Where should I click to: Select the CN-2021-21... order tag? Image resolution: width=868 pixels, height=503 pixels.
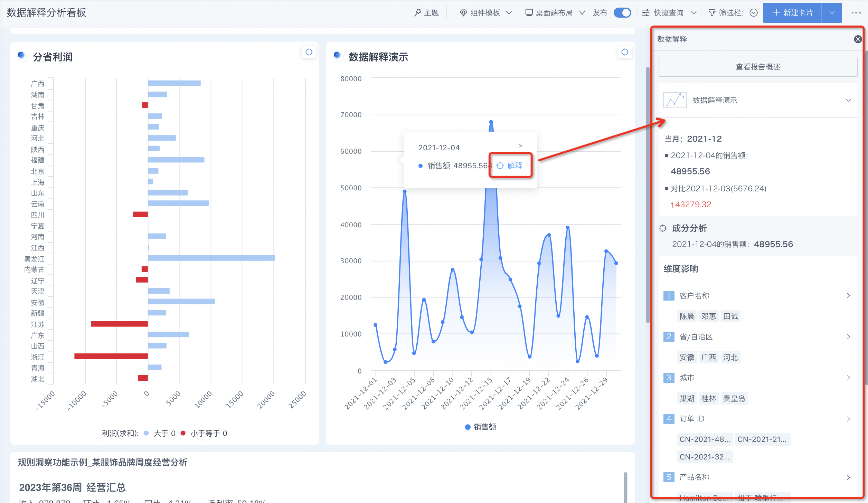click(x=762, y=439)
